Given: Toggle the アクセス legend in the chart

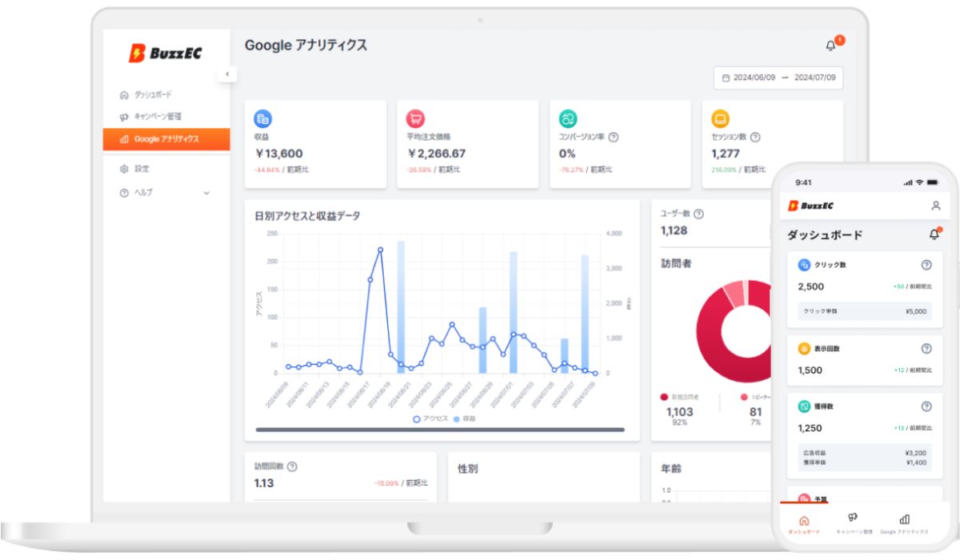Looking at the screenshot, I should click(x=430, y=418).
